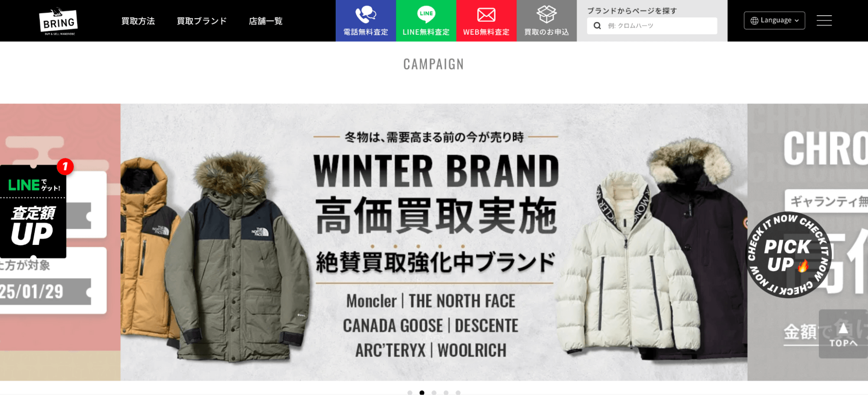Viewport: 868px width, 395px height.
Task: Open the Winter Brand campaign banner
Action: (x=434, y=242)
